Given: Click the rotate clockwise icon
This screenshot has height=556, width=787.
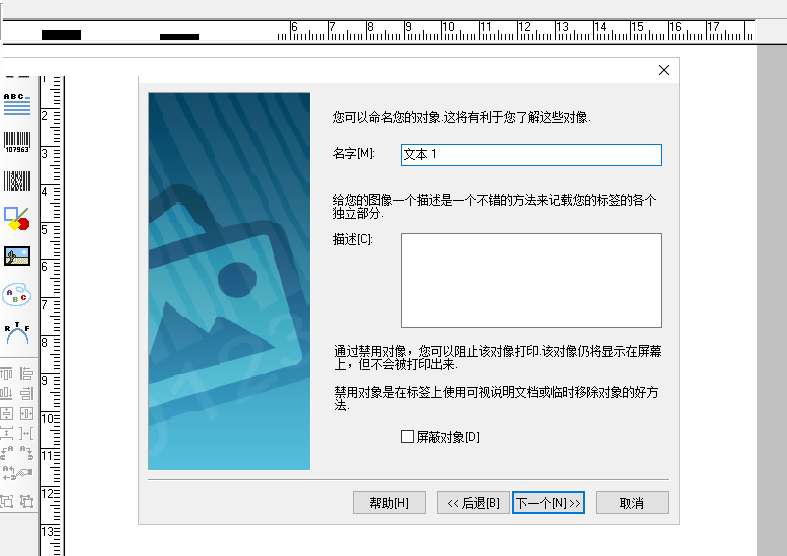Looking at the screenshot, I should (x=26, y=453).
